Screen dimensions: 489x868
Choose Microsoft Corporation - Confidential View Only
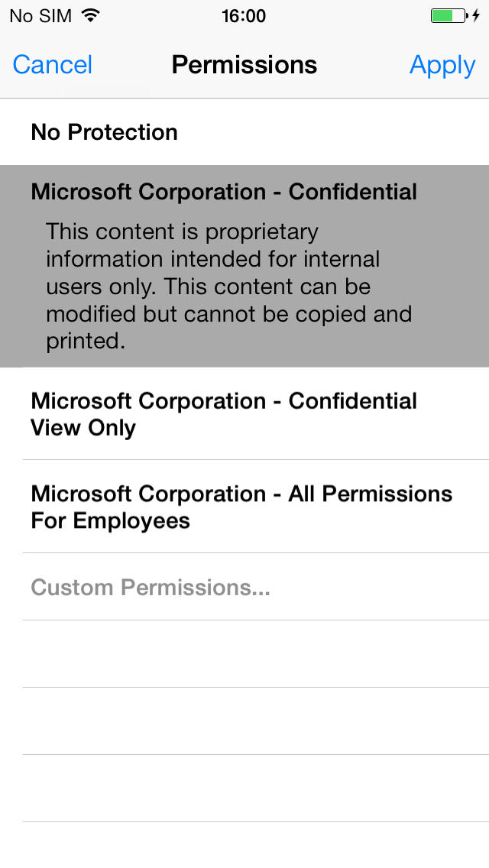click(224, 414)
